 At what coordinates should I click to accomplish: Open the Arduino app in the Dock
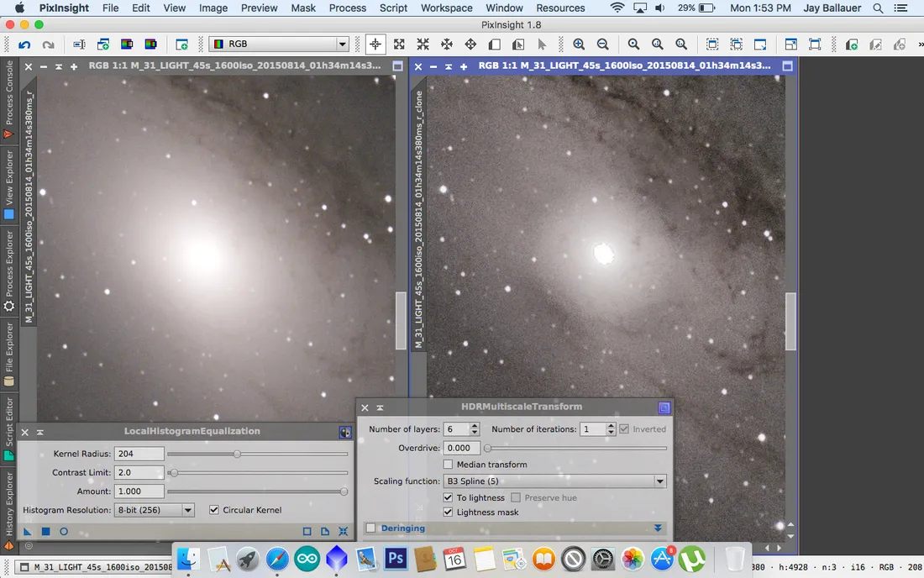point(307,559)
